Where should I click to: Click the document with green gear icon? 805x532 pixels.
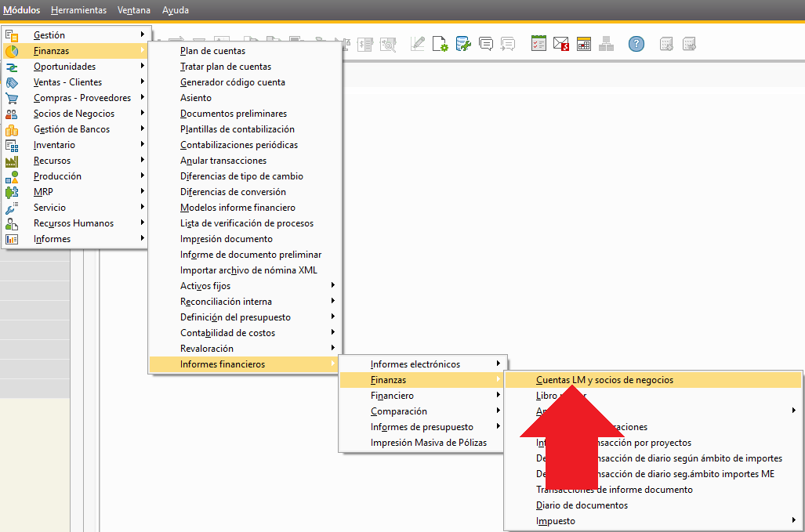(x=441, y=44)
